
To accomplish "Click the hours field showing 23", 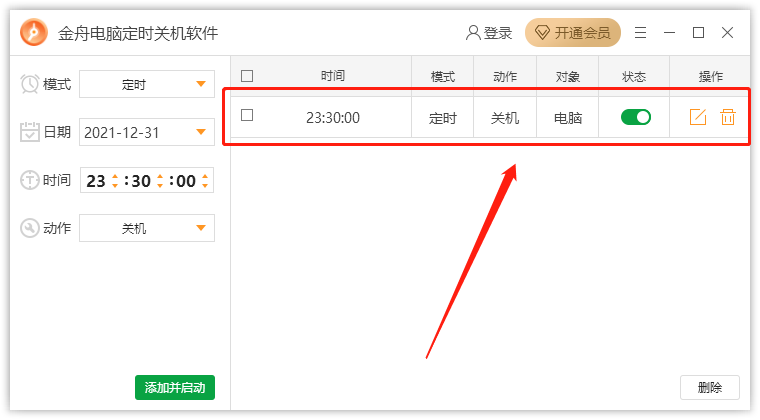I will (96, 181).
